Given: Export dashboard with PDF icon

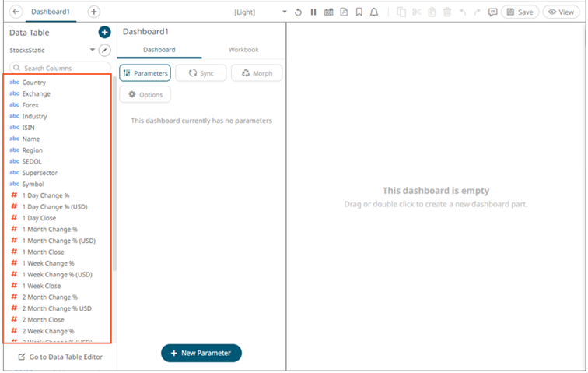Looking at the screenshot, I should [344, 12].
